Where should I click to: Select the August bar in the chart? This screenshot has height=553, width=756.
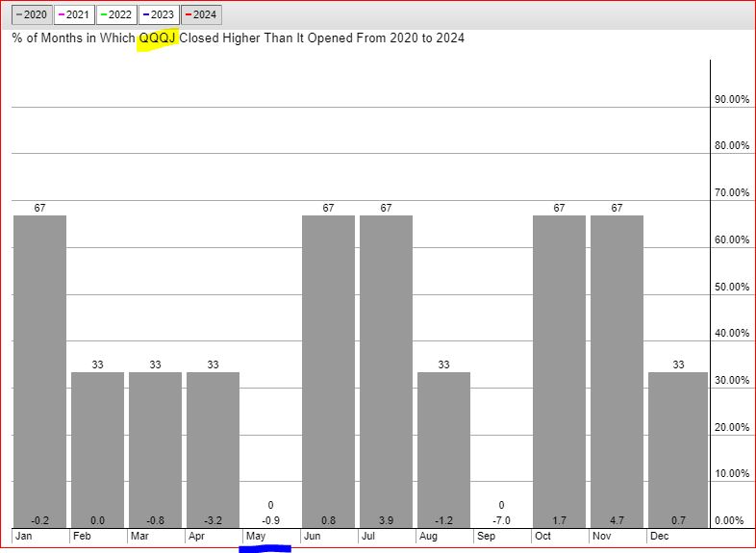tap(443, 450)
